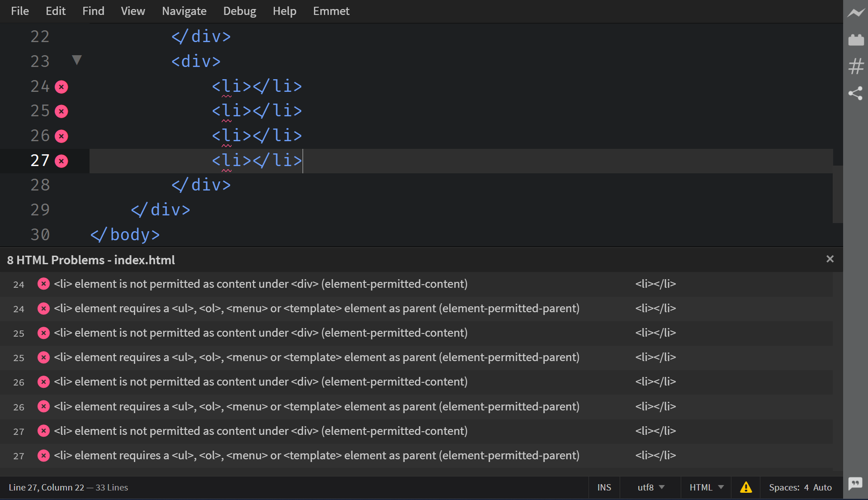Click the opening div tag on line 23
The height and width of the screenshot is (500, 868).
coord(196,61)
